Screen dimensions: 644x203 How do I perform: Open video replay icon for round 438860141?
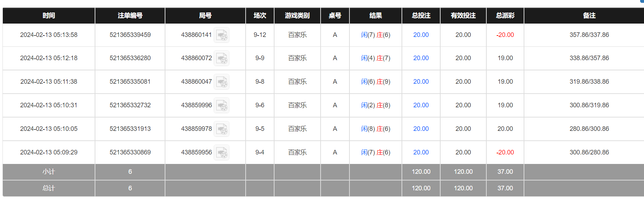tap(222, 35)
